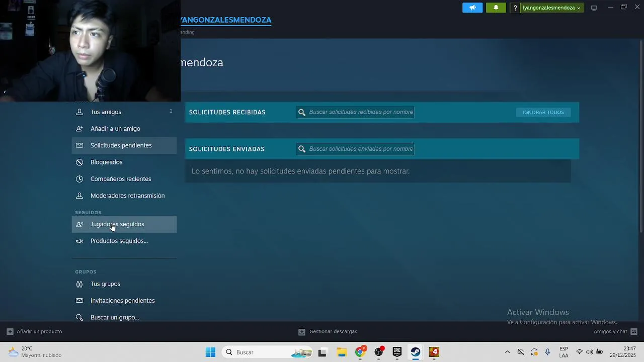Select the SOLICITUDES ENVIADAS heading

pos(227,149)
